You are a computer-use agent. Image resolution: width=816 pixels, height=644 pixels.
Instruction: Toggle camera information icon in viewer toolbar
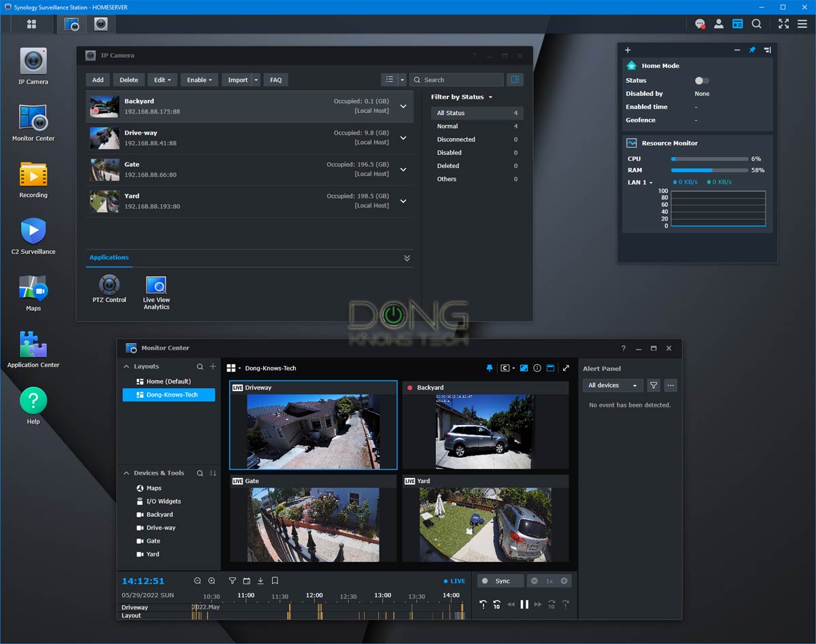(x=537, y=368)
